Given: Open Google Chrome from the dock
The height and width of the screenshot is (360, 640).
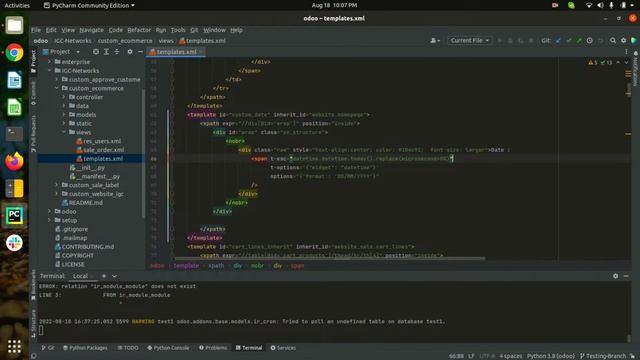Looking at the screenshot, I should [14, 53].
